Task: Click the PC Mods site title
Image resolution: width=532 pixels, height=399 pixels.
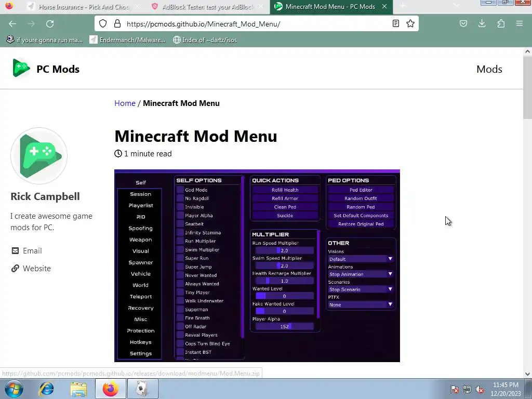Action: click(x=58, y=69)
